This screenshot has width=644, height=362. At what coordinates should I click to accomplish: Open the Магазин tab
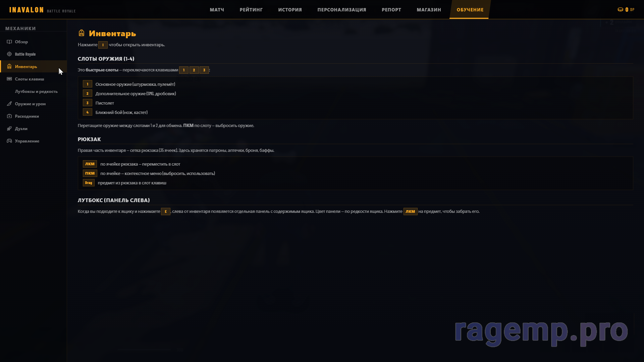[x=429, y=10]
